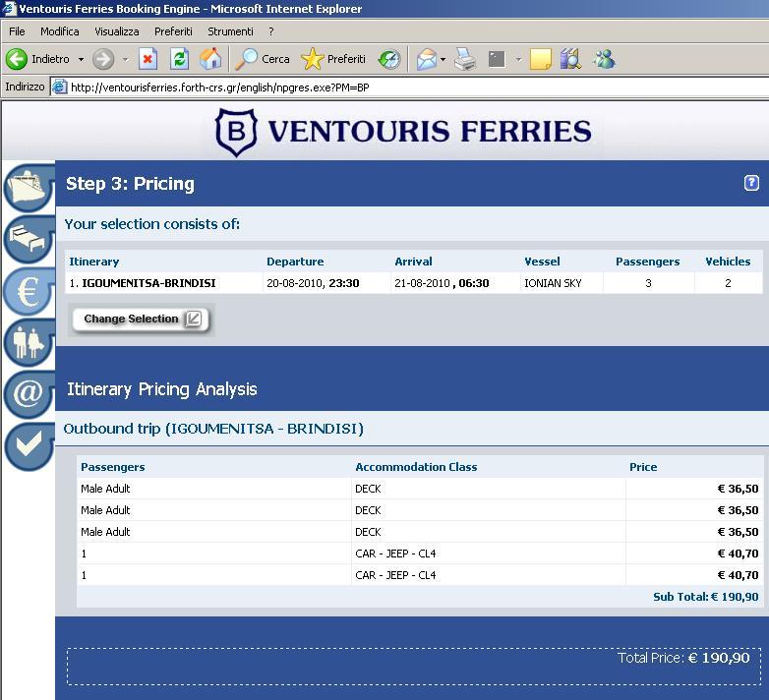Click the yellow note toolbar icon

[x=541, y=59]
